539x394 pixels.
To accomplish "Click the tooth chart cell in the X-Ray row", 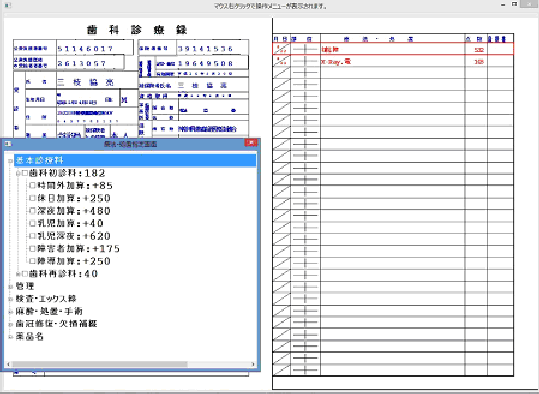I will 305,61.
